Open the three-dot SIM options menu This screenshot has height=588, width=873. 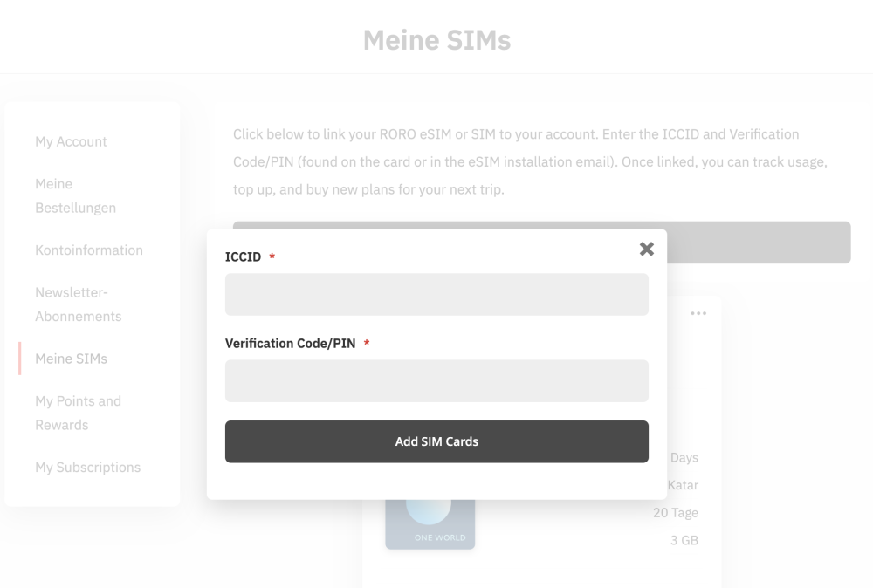click(698, 313)
